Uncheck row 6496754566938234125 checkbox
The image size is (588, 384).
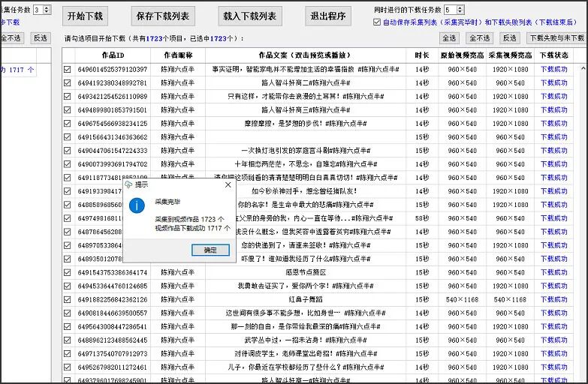pyautogui.click(x=68, y=123)
